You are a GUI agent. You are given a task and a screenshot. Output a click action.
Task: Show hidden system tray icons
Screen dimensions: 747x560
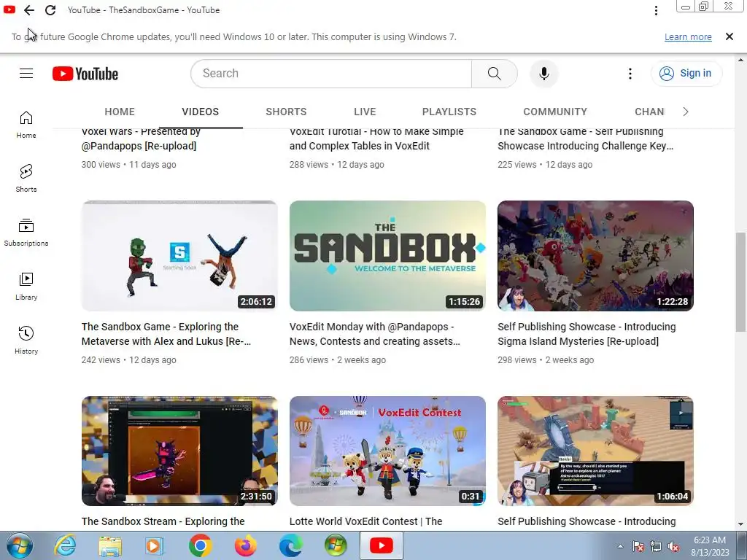[620, 546]
